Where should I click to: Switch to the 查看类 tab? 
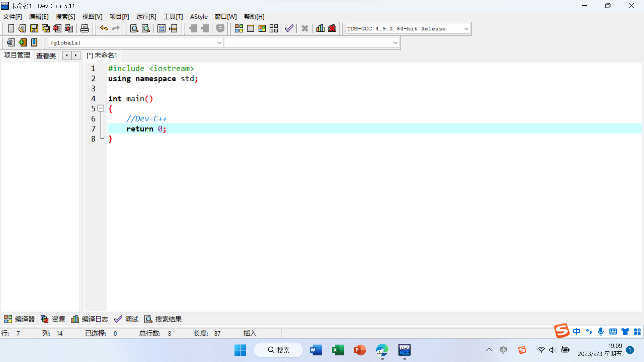46,56
